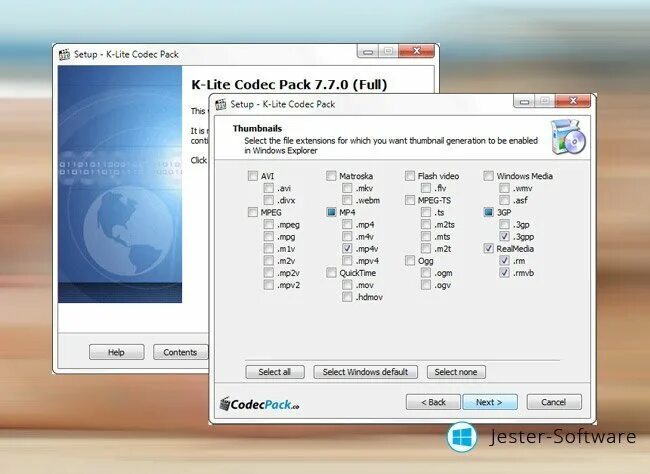
Task: Enable the Windows Media group checkbox
Action: pyautogui.click(x=488, y=176)
